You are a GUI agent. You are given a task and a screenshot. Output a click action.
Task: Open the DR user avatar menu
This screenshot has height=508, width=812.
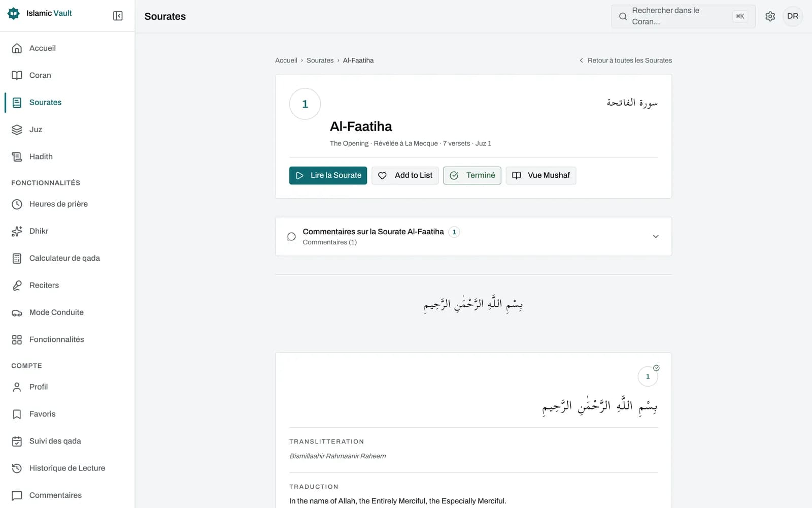coord(792,16)
